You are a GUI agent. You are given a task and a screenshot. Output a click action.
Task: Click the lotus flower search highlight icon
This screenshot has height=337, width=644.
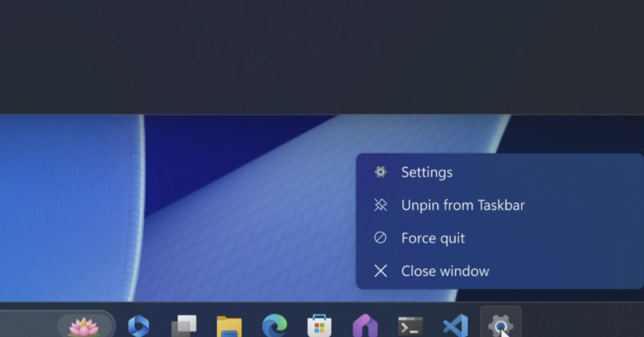pos(84,326)
